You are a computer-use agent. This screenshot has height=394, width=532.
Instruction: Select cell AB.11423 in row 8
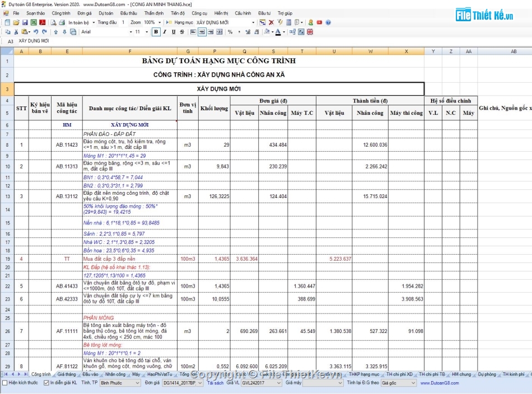pyautogui.click(x=67, y=145)
